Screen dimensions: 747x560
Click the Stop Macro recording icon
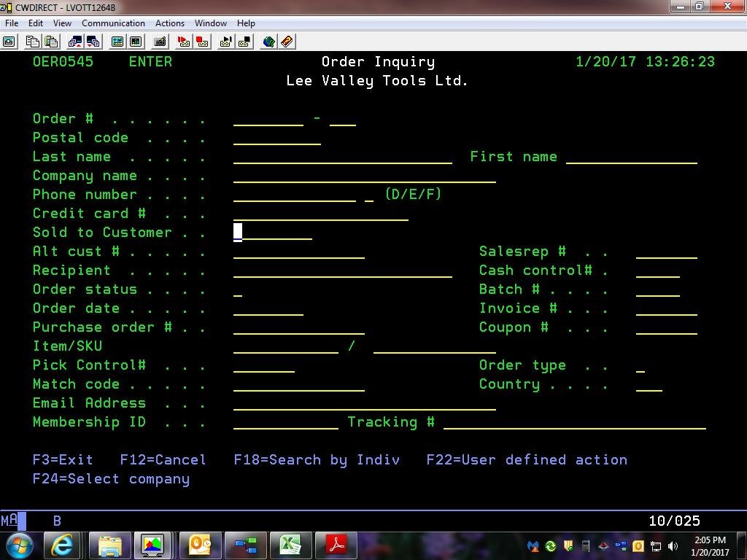click(203, 42)
